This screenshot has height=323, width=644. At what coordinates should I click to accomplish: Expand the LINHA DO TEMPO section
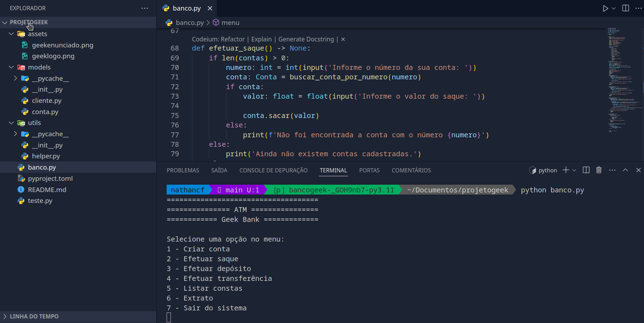(78, 316)
